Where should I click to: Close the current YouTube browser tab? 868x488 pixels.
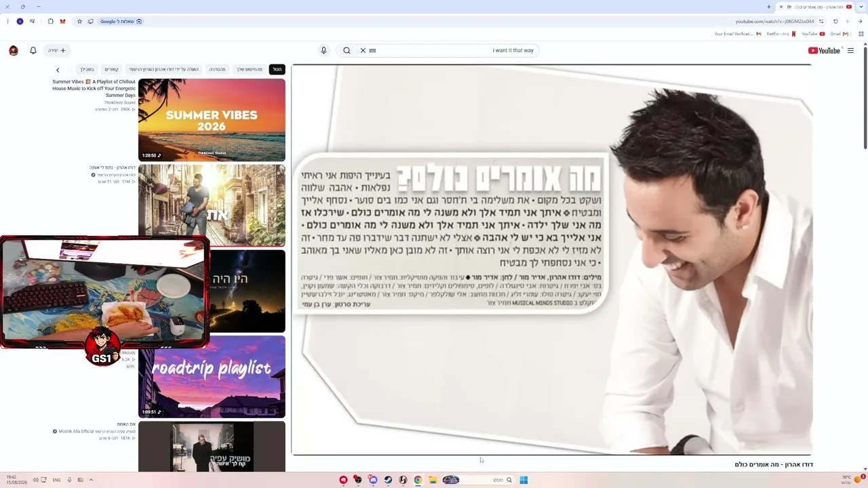[781, 7]
